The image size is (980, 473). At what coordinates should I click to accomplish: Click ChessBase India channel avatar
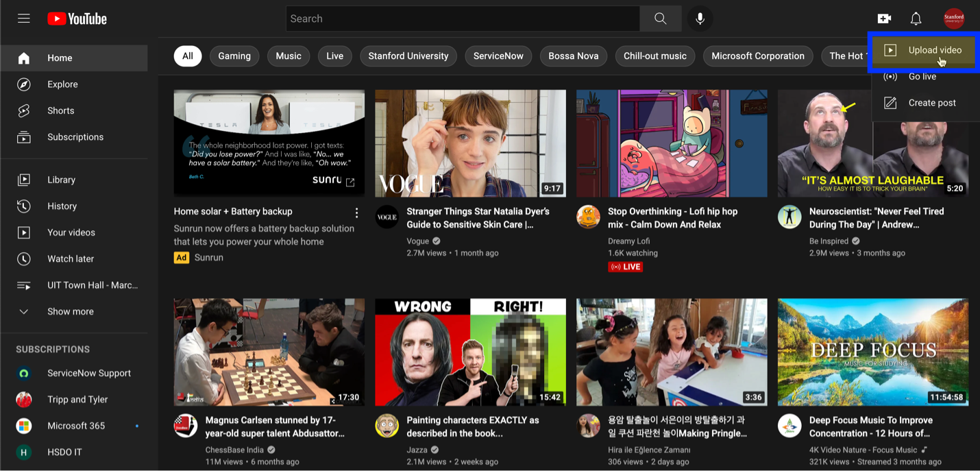click(x=185, y=426)
